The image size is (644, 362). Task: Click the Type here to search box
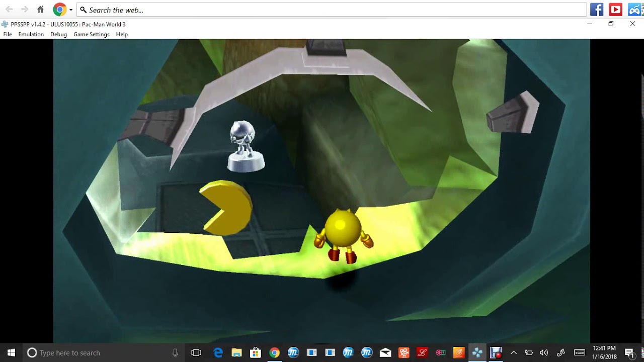click(x=103, y=352)
